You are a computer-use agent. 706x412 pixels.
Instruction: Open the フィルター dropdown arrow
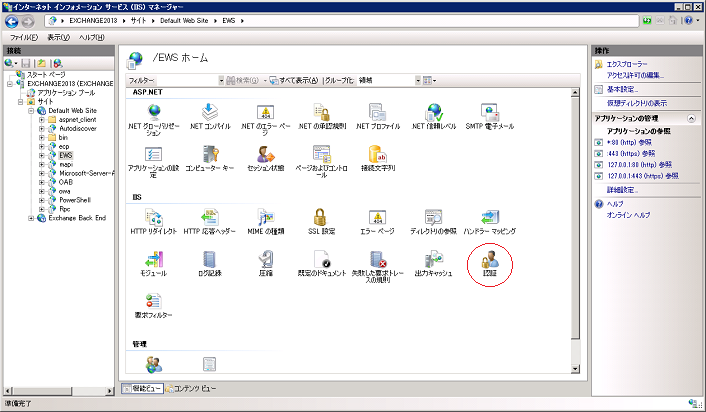tap(221, 80)
